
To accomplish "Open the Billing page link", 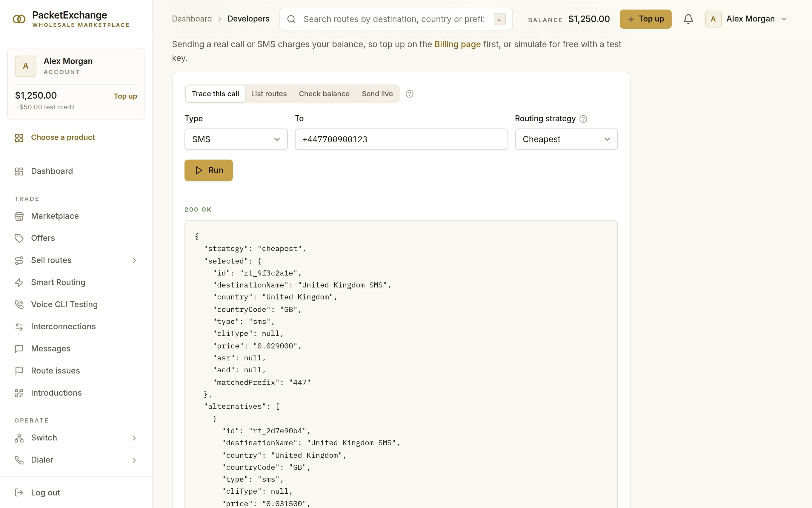I will click(x=457, y=44).
